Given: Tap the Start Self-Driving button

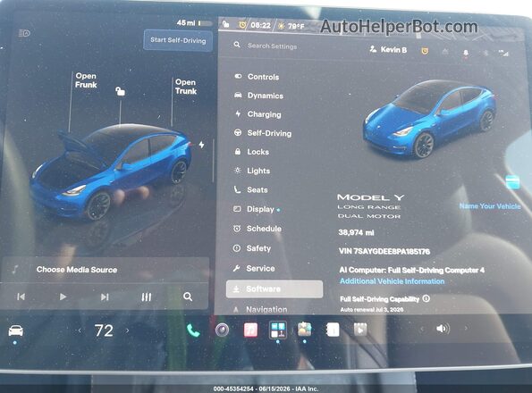Looking at the screenshot, I should 178,40.
